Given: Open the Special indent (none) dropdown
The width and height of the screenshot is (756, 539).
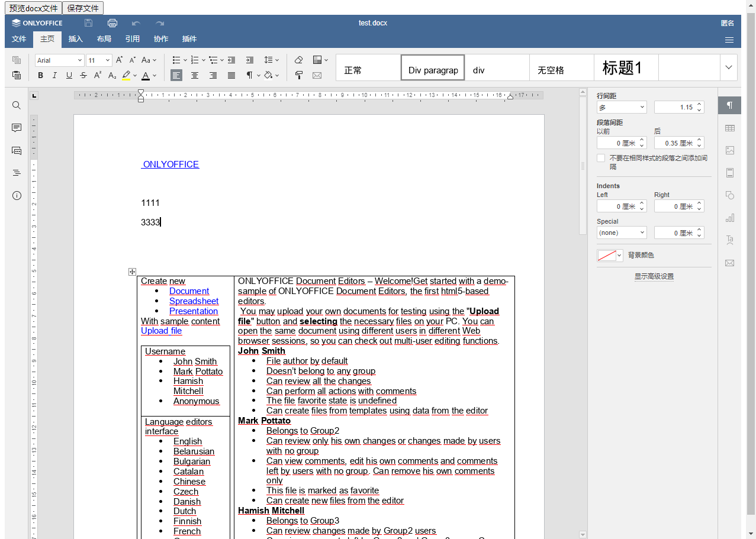Looking at the screenshot, I should click(621, 233).
